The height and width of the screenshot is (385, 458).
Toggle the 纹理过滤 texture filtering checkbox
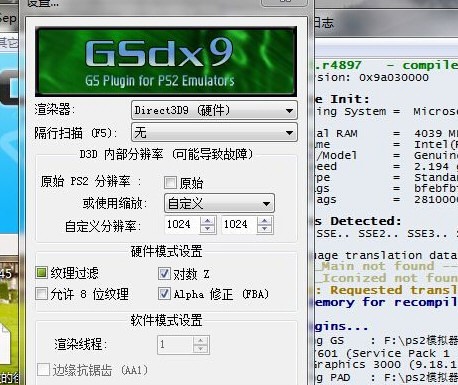pos(41,273)
